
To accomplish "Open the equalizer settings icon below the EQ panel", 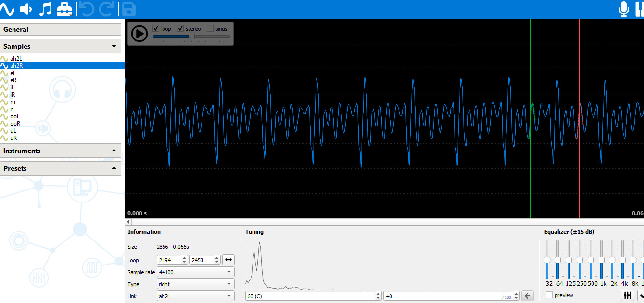I will click(628, 295).
